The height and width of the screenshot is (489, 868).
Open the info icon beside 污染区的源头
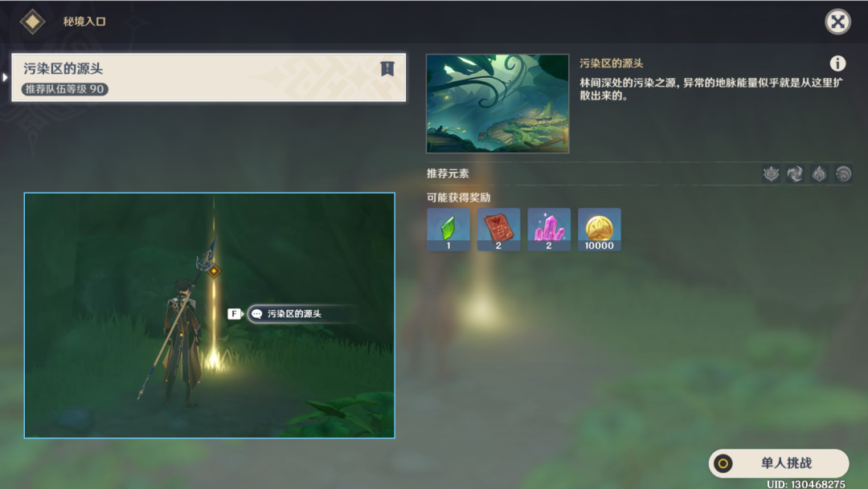click(837, 63)
